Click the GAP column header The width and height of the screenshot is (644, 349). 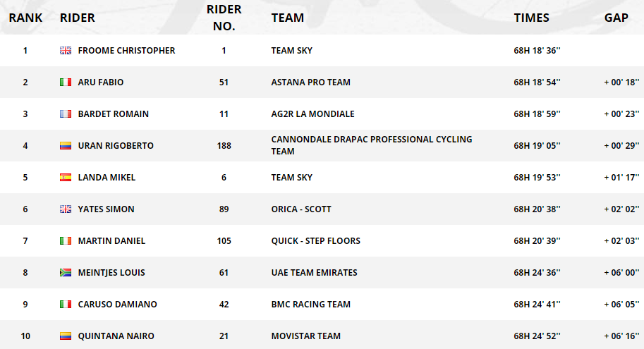(616, 18)
